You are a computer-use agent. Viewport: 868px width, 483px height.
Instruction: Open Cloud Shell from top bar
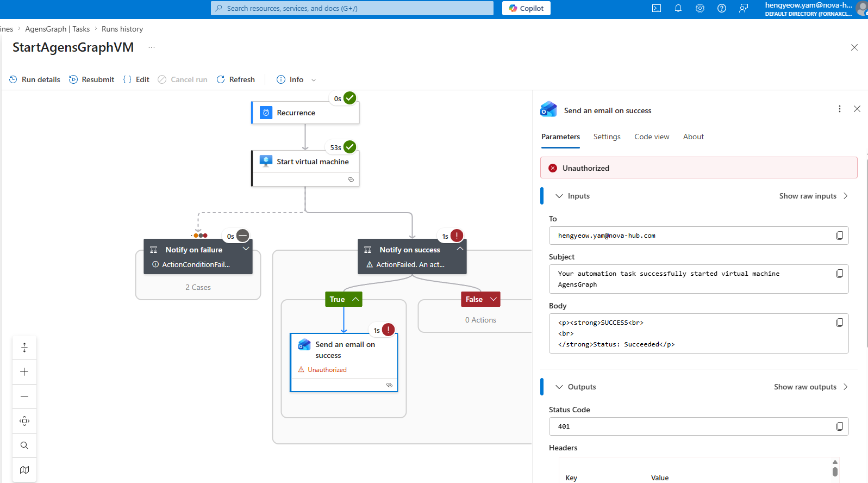[x=657, y=8]
